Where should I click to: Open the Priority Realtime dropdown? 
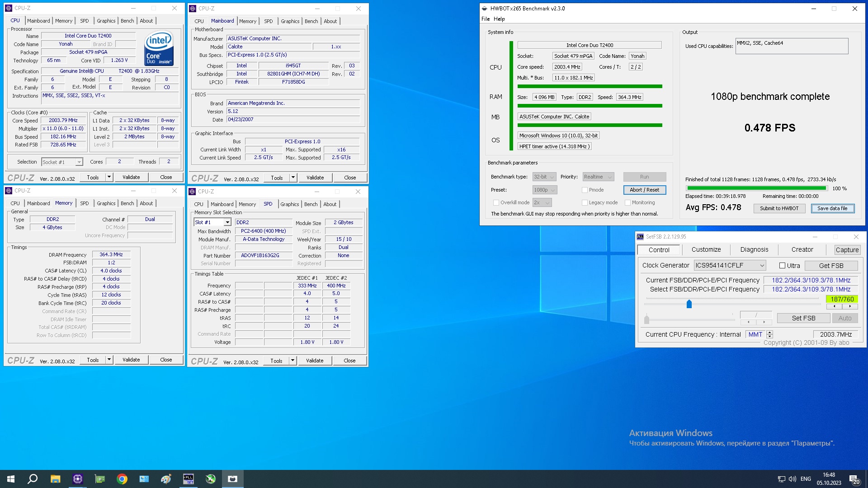598,177
